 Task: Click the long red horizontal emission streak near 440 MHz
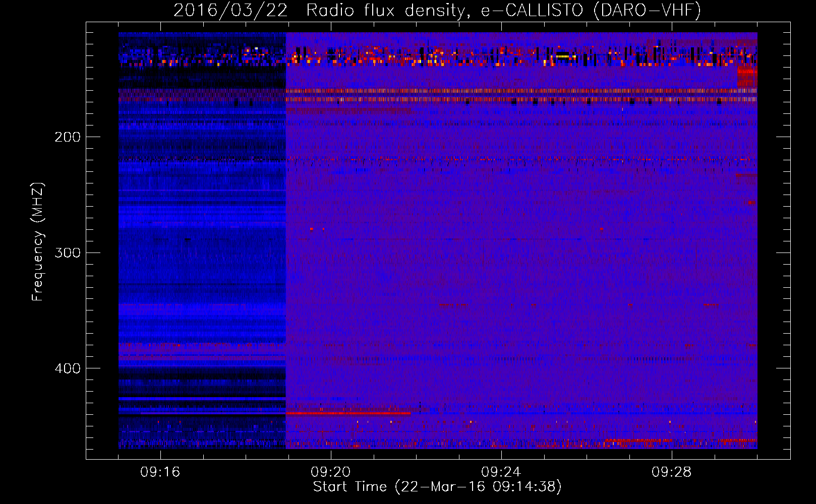point(348,413)
